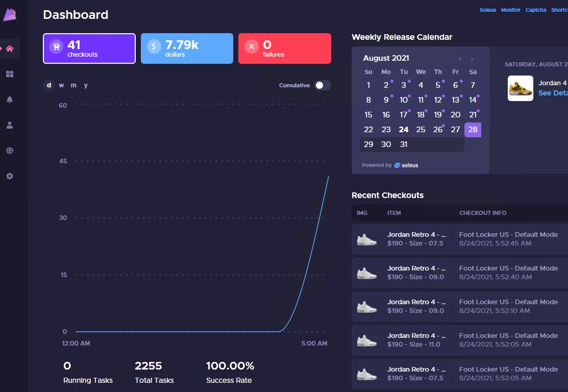Select August 10 in calendar
Image resolution: width=568 pixels, height=392 pixels.
click(404, 100)
